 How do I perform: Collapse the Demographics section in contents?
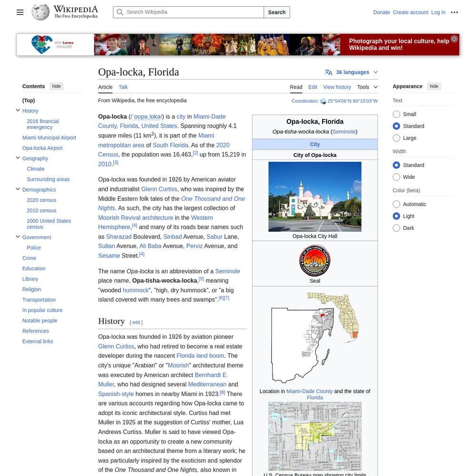click(x=18, y=189)
